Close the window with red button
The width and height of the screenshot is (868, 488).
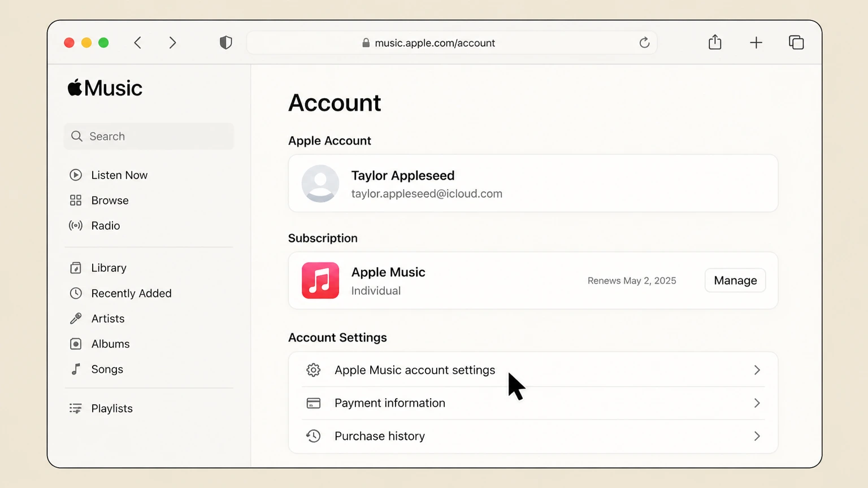(x=70, y=43)
